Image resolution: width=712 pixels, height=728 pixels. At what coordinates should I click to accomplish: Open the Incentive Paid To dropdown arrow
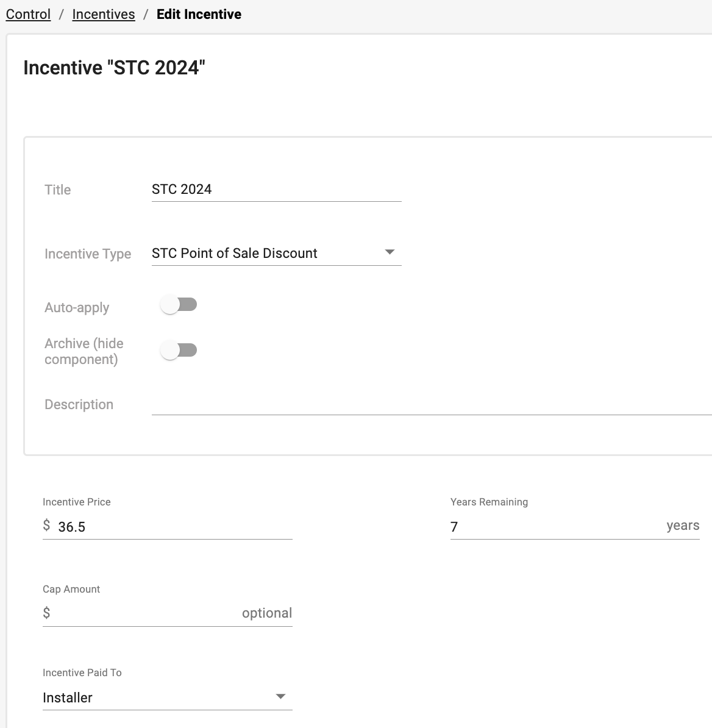click(280, 696)
